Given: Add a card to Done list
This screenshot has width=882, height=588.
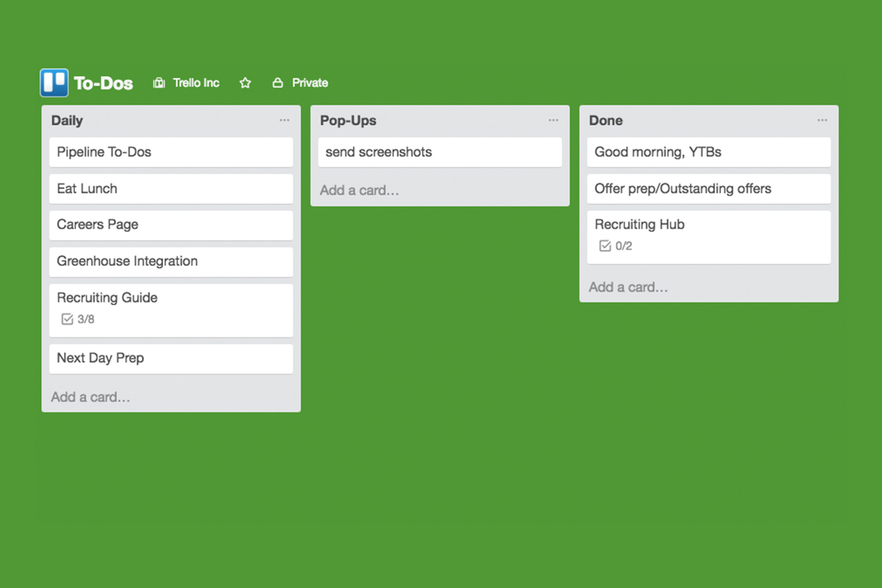Looking at the screenshot, I should point(628,287).
